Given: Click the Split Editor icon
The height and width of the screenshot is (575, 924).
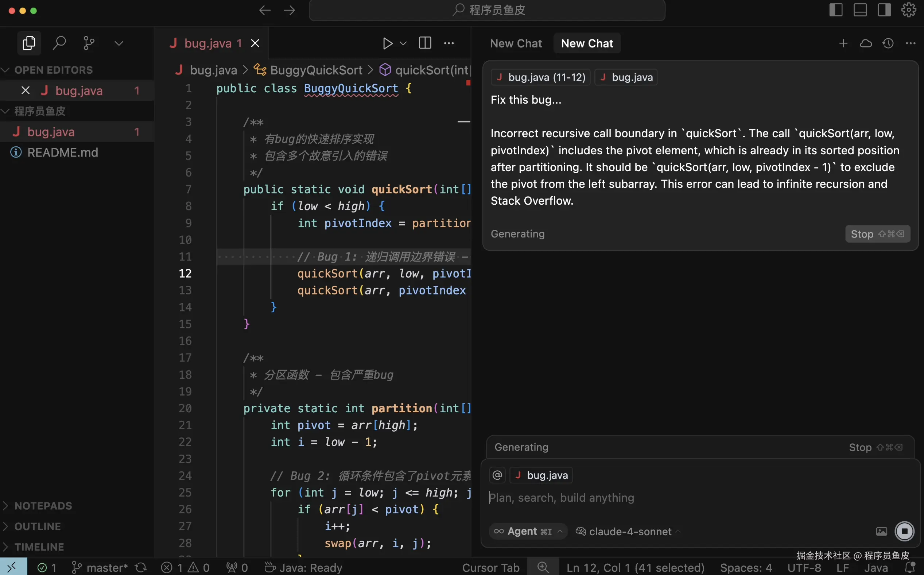Looking at the screenshot, I should (x=425, y=43).
